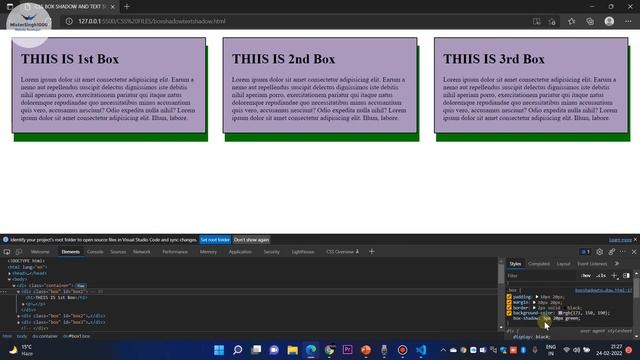Open Premiere Pro from taskbar
Image resolution: width=640 pixels, height=360 pixels.
click(x=347, y=350)
